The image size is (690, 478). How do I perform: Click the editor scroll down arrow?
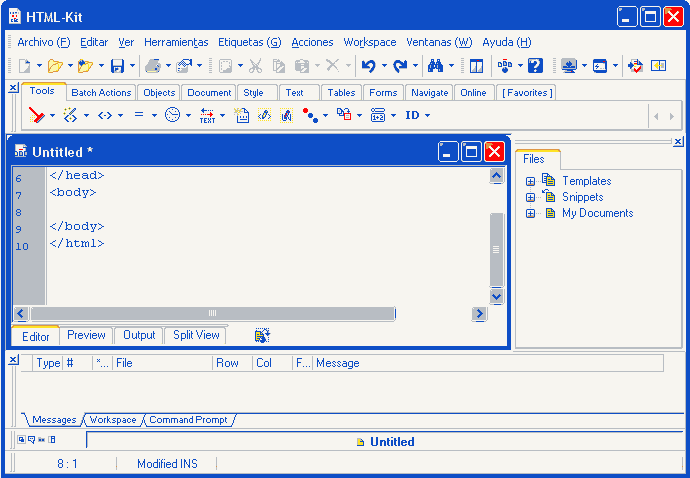(x=496, y=296)
